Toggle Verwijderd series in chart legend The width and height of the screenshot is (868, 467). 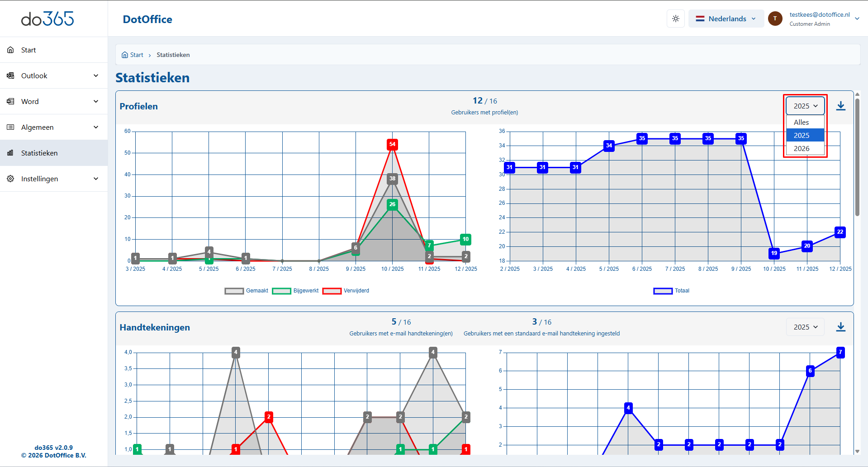click(332, 291)
